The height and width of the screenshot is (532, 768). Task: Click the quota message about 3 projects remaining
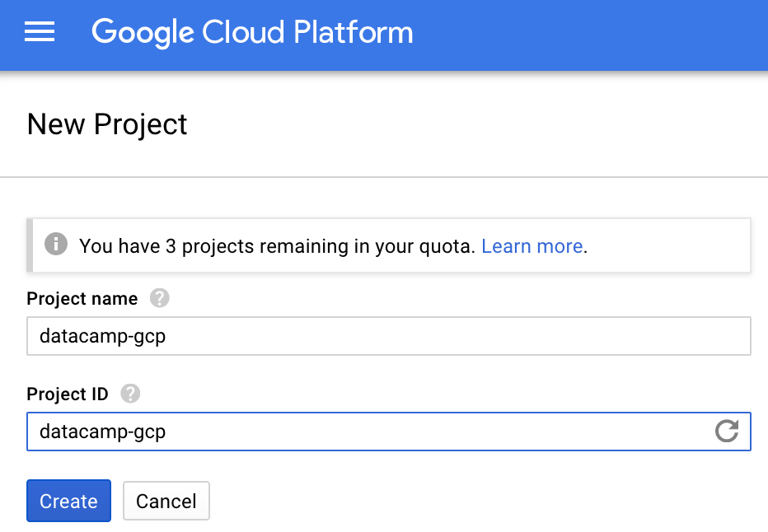277,245
